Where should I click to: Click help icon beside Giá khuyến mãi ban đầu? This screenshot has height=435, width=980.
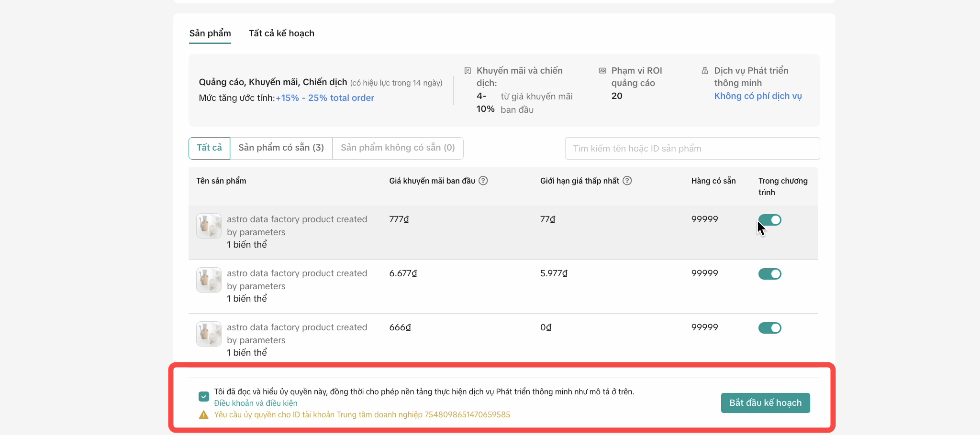(483, 181)
